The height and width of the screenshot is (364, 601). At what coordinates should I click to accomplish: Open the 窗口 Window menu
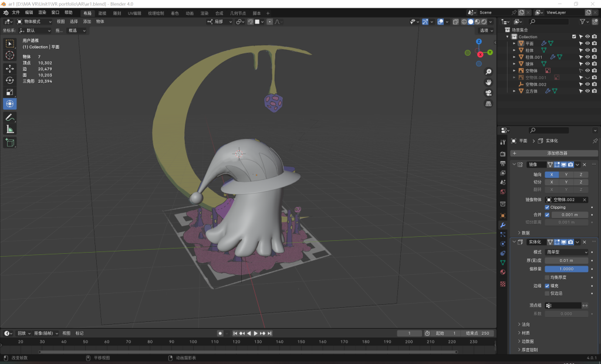55,13
